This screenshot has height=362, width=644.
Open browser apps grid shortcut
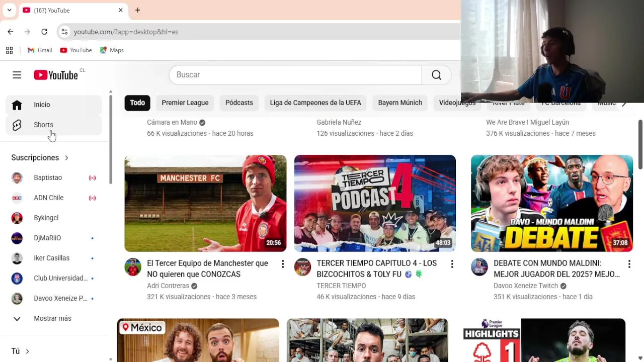click(x=9, y=50)
